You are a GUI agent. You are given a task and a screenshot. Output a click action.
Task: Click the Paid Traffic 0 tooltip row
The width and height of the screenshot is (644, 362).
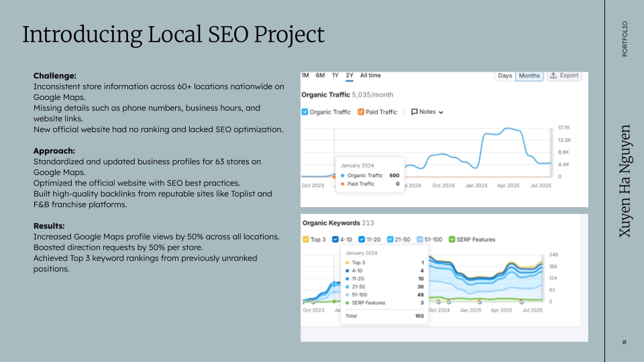(370, 184)
